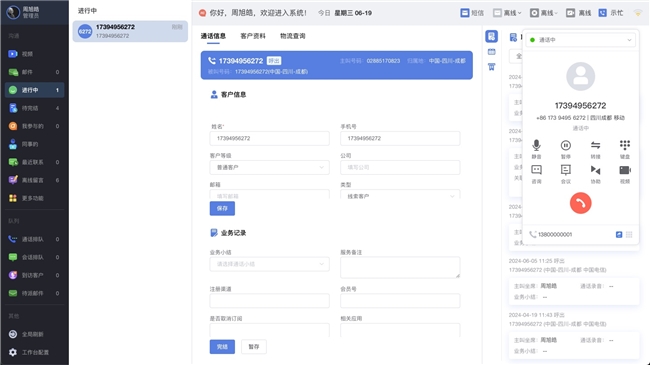The image size is (650, 365).
Task: Open the 物流查询 tab
Action: [x=293, y=36]
